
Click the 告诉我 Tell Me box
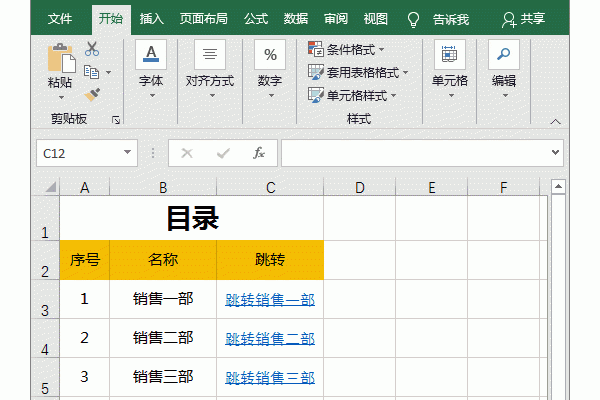pos(451,19)
